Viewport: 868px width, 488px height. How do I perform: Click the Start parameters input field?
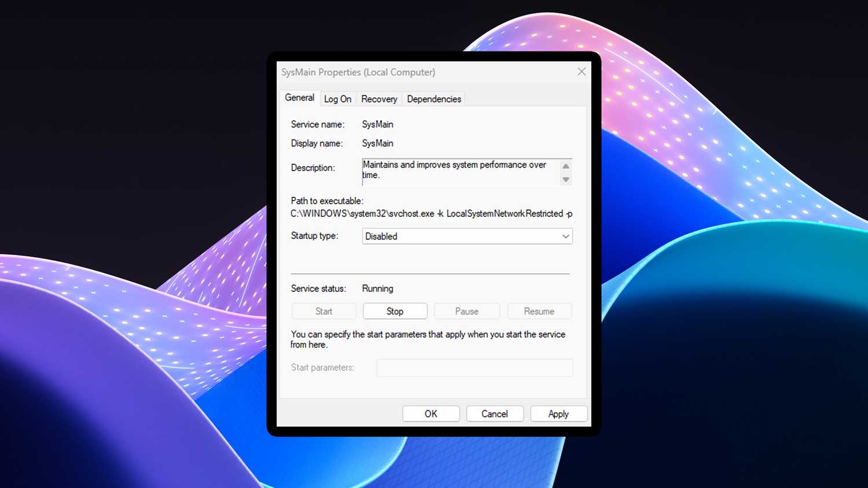474,367
